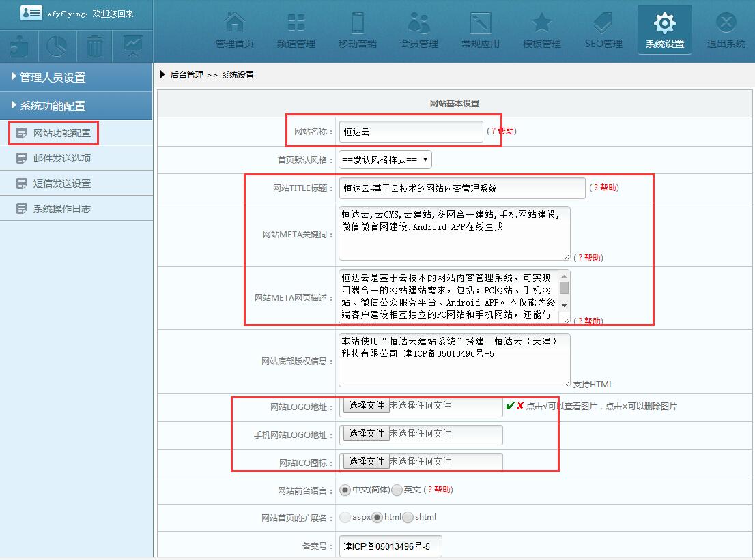The height and width of the screenshot is (560, 755).
Task: Open the presentation chart board icon
Action: [133, 46]
